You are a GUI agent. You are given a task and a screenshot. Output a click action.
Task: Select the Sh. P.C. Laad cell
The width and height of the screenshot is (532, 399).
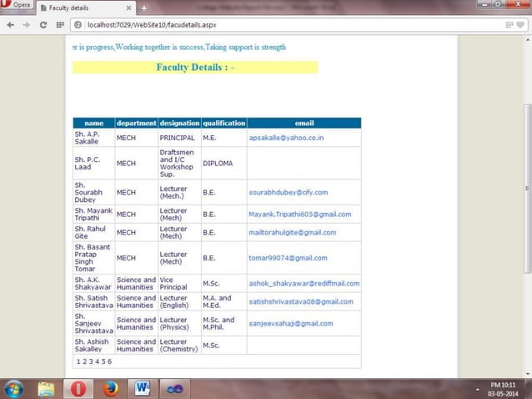94,164
